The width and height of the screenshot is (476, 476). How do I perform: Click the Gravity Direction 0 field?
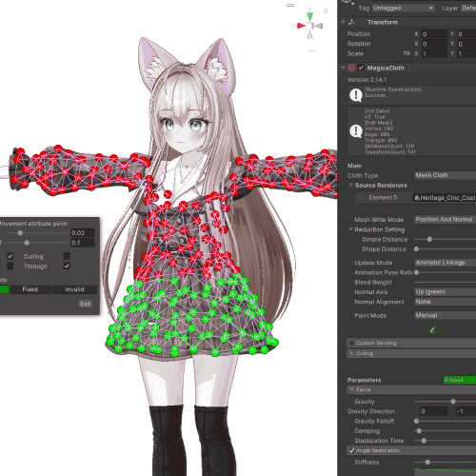pyautogui.click(x=434, y=411)
